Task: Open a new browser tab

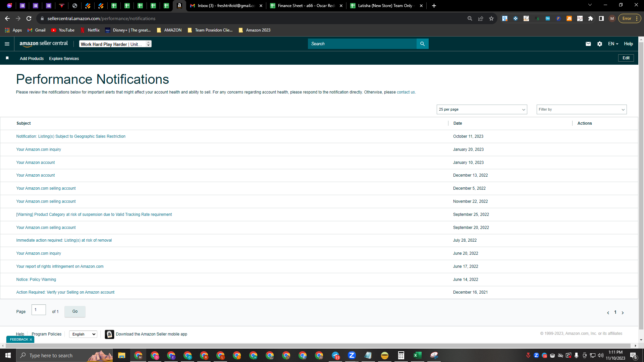Action: click(x=434, y=6)
